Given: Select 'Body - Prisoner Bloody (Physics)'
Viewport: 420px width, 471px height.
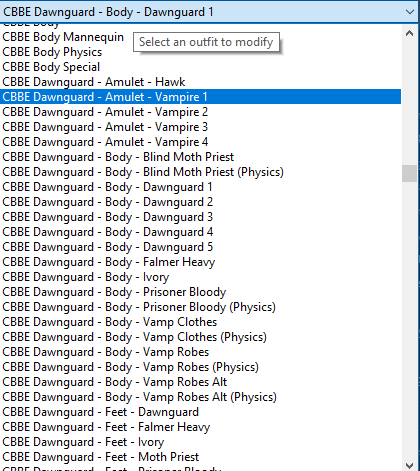Looking at the screenshot, I should click(x=200, y=307).
